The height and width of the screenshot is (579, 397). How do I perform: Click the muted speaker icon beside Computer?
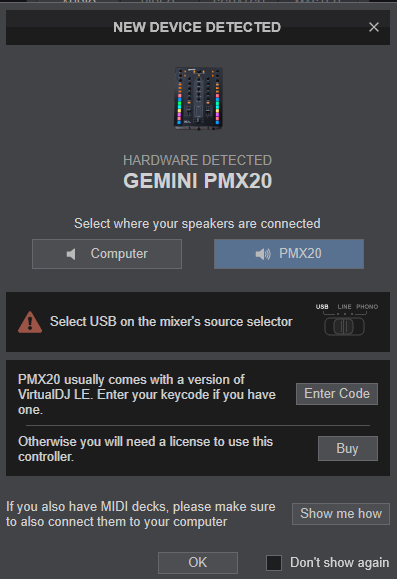click(x=71, y=254)
